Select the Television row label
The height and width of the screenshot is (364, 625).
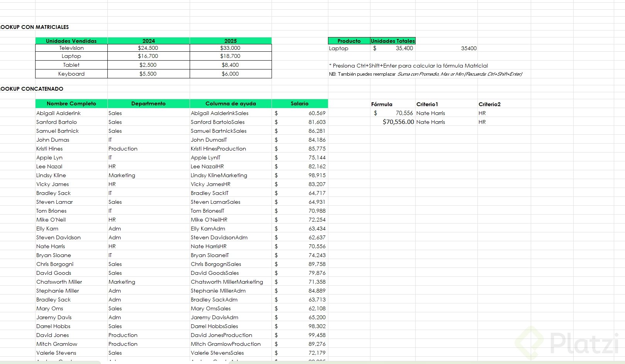[71, 48]
